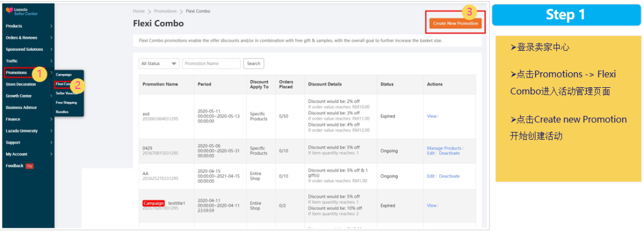The height and width of the screenshot is (233, 644).
Task: Click the Status column header
Action: [x=387, y=84]
